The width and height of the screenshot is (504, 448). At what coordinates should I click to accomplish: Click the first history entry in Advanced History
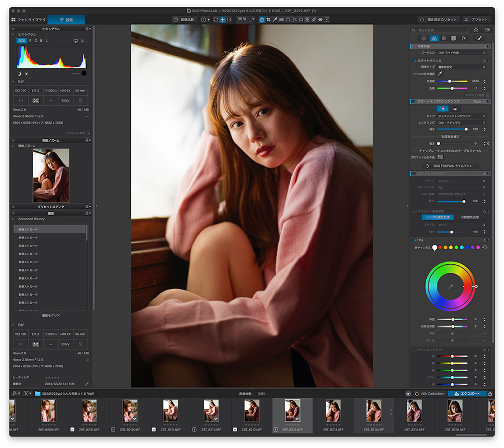pos(49,230)
